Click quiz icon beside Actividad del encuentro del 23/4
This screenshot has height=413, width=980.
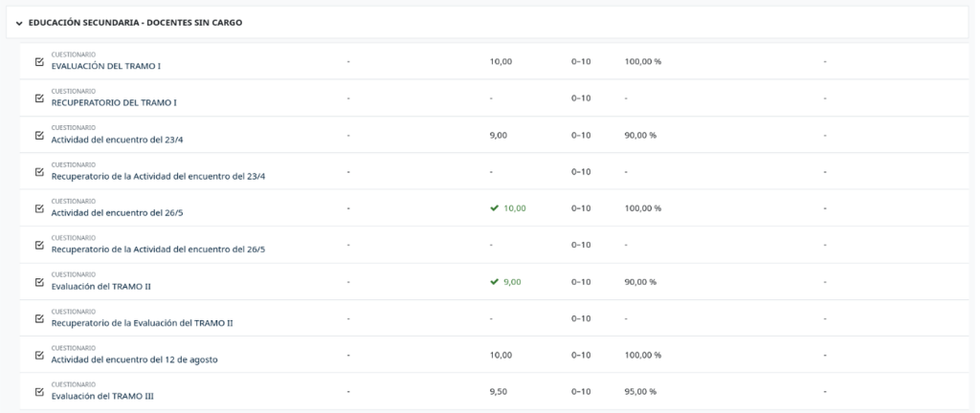39,135
